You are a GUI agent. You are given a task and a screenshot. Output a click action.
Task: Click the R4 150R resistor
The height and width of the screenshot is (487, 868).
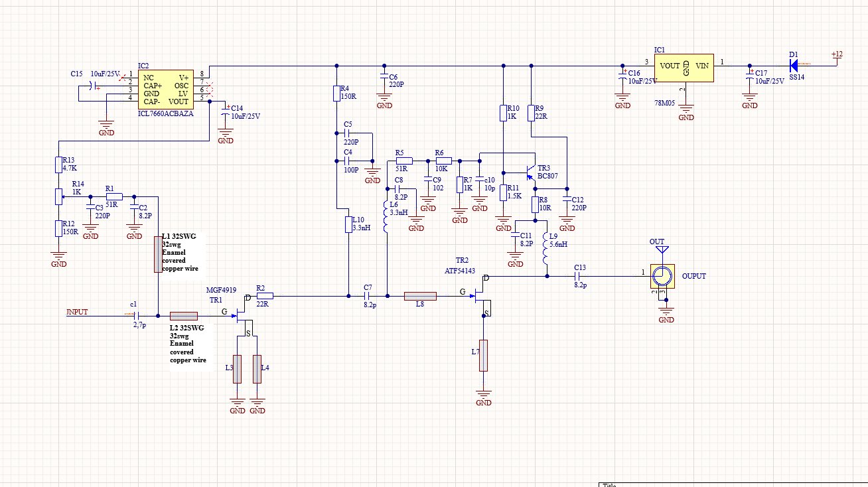(337, 94)
